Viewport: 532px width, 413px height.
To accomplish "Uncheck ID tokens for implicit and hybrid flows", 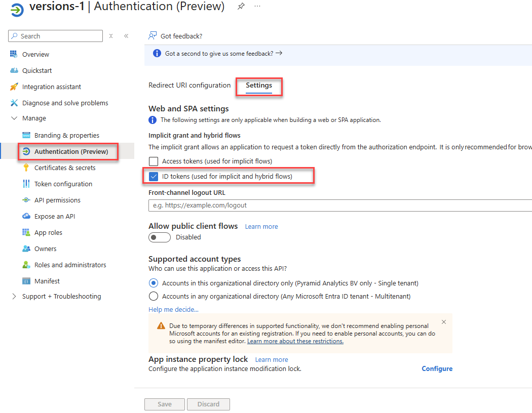I will [x=154, y=177].
